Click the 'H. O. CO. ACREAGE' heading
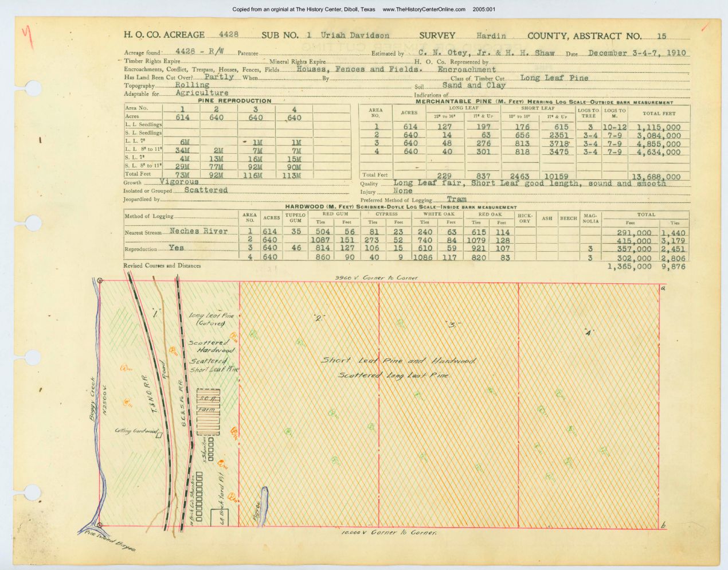Viewport: 728px width, 570px height. 164,36
